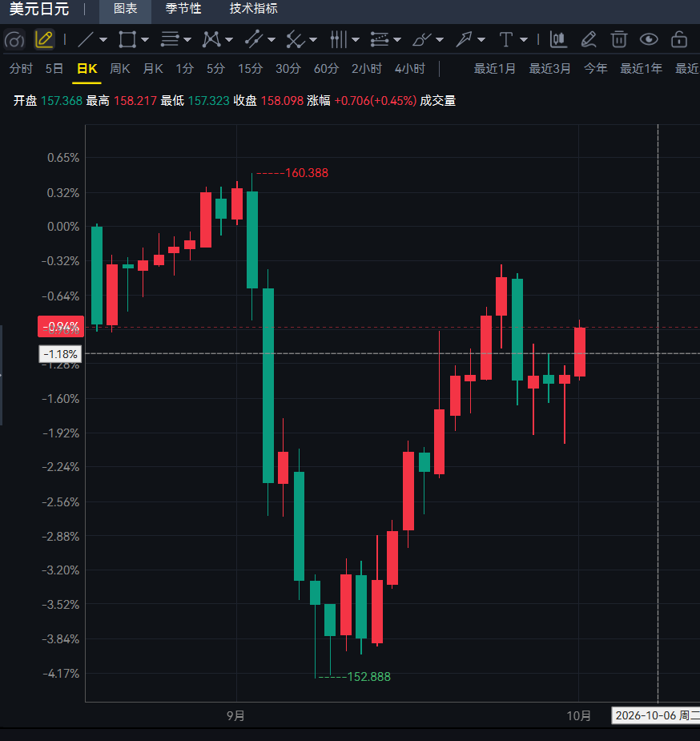
Task: Choose the 周K weekly candle period
Action: tap(120, 69)
